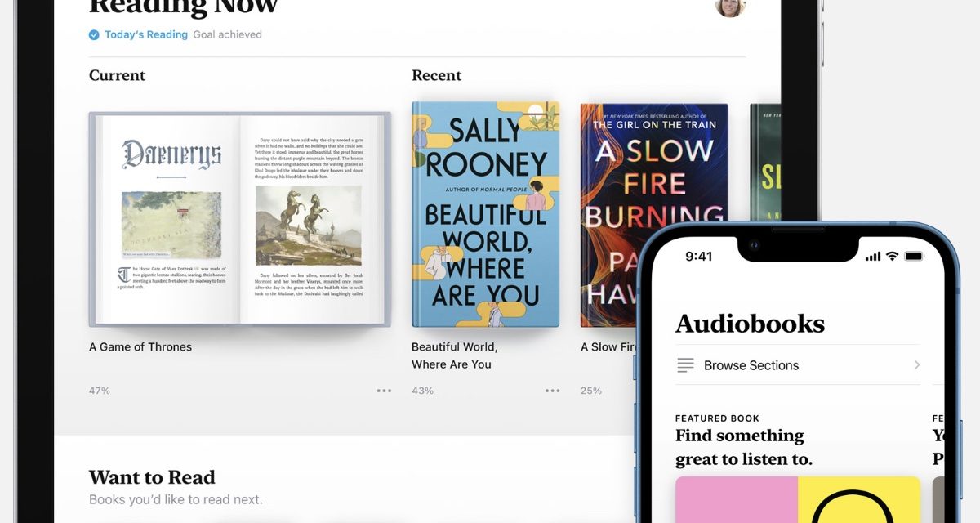Viewport: 980px width, 523px height.
Task: Tap the iPhone battery status icon
Action: pos(914,257)
